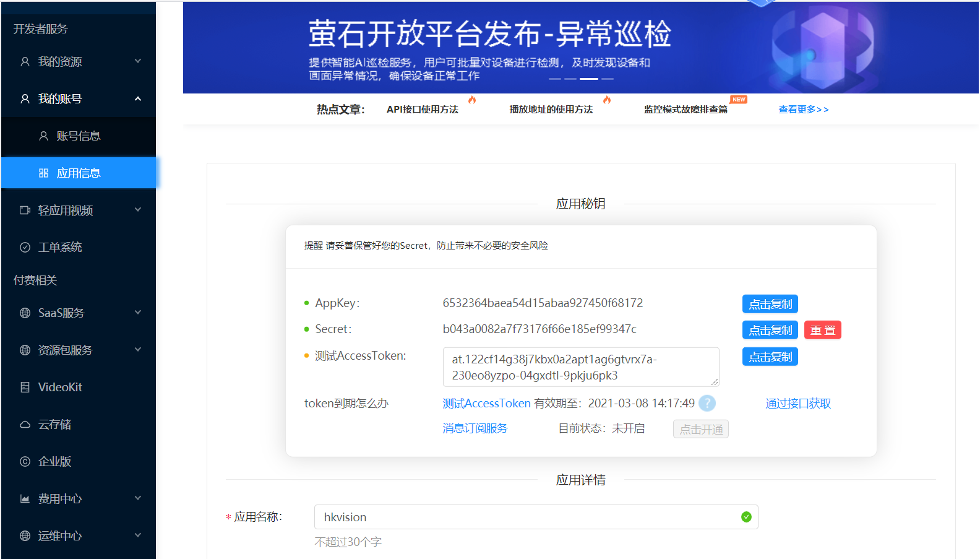Expand the 轻应用视频 submenu chevron
This screenshot has width=980, height=559.
pyautogui.click(x=138, y=210)
